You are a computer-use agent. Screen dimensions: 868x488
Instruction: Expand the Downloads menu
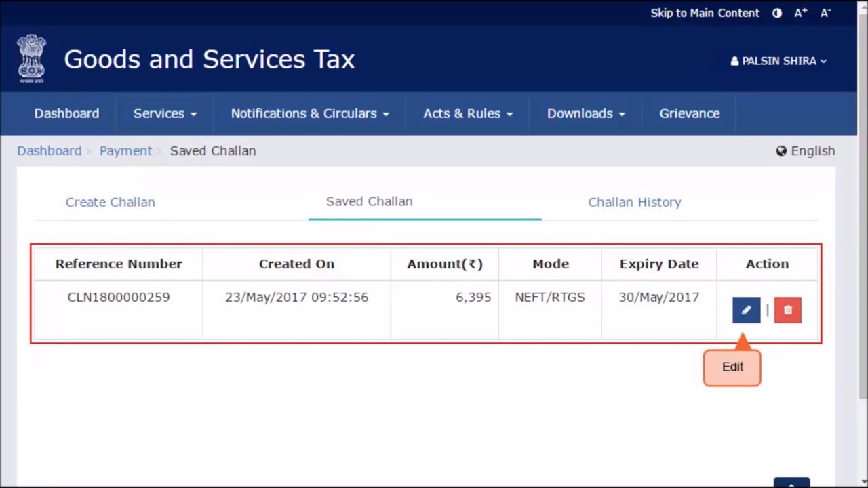coord(586,113)
